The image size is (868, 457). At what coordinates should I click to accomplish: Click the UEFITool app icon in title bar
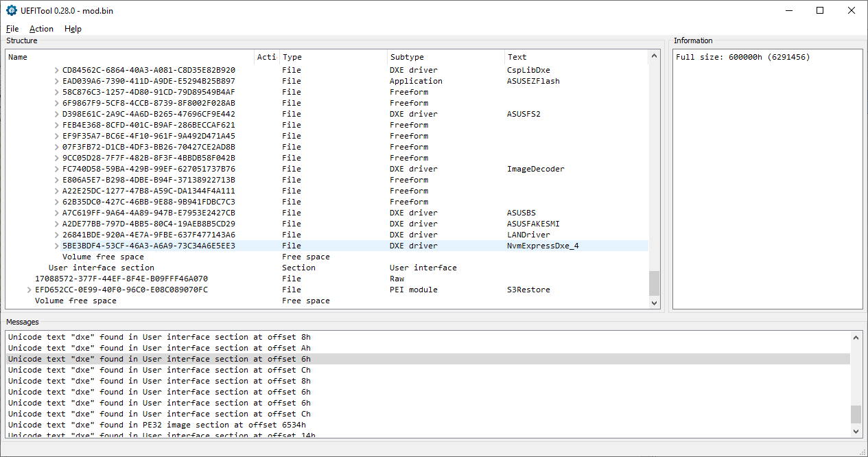(x=11, y=10)
